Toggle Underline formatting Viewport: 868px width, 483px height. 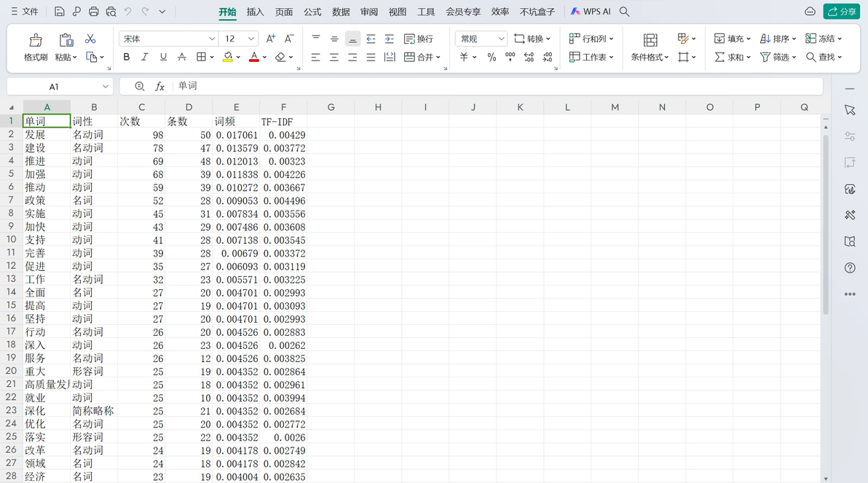pyautogui.click(x=163, y=57)
